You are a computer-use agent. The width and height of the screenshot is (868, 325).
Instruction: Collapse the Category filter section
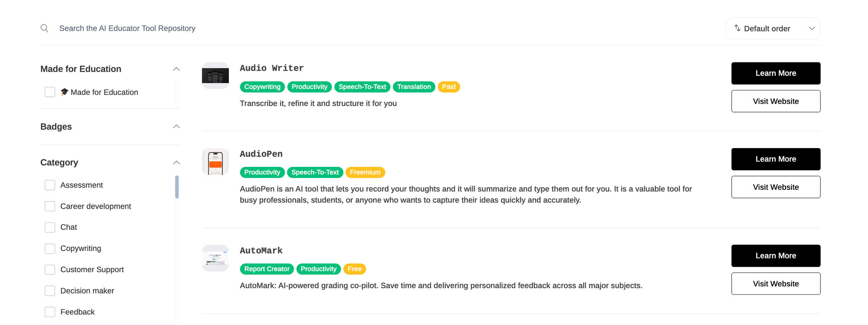click(176, 163)
